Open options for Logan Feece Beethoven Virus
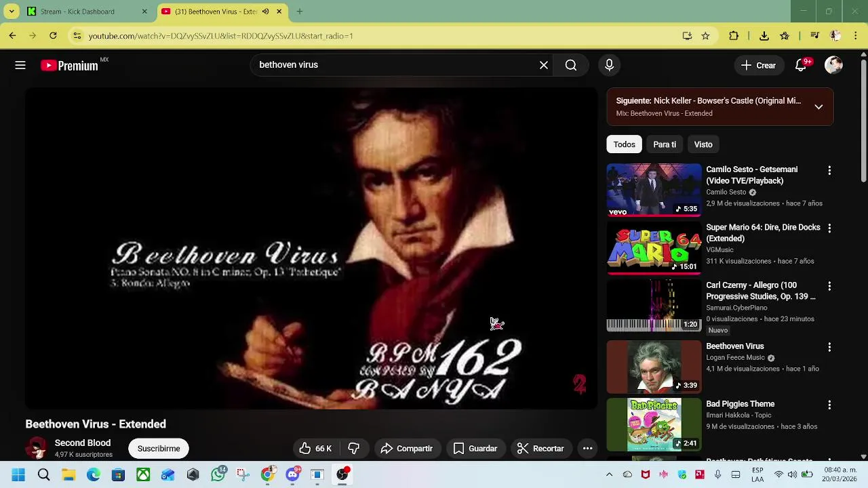Image resolution: width=868 pixels, height=488 pixels. pyautogui.click(x=829, y=347)
